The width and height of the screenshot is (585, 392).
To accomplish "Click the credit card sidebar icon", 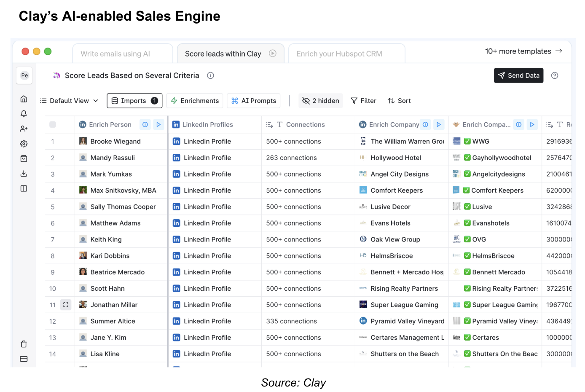I will [x=24, y=359].
